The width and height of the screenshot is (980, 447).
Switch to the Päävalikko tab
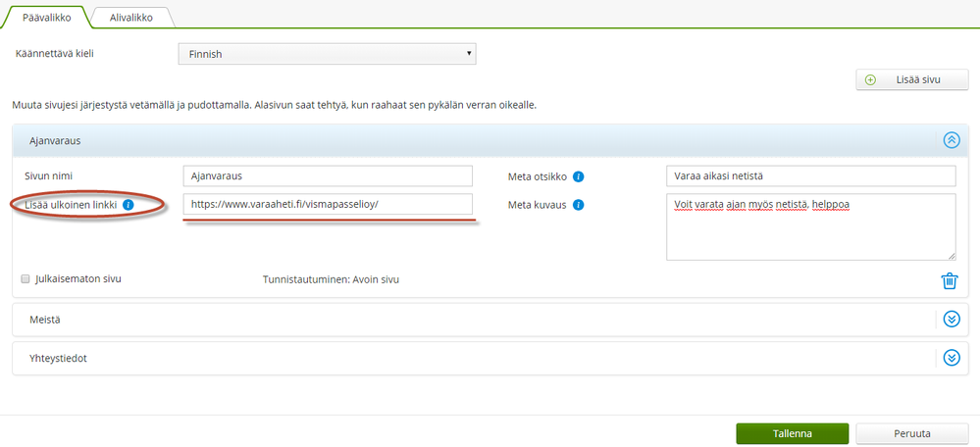47,18
